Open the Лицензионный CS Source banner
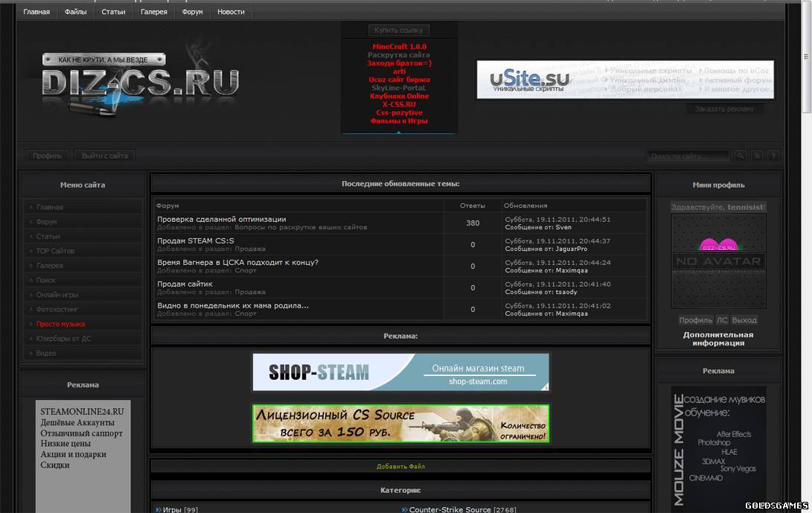 [x=400, y=424]
